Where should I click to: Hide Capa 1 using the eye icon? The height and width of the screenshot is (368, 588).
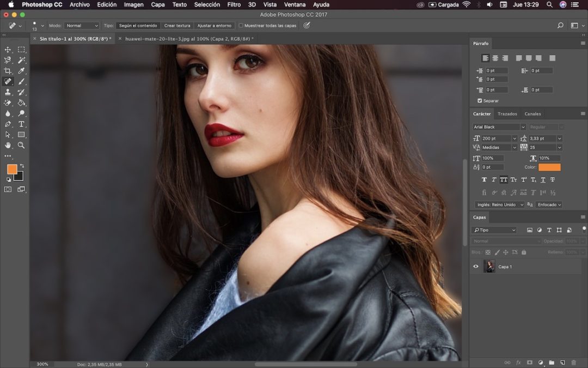tap(476, 267)
